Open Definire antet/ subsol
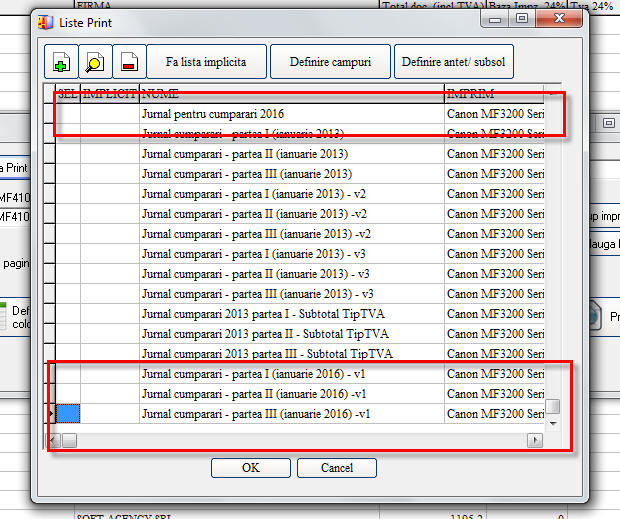620x519 pixels. pos(453,62)
